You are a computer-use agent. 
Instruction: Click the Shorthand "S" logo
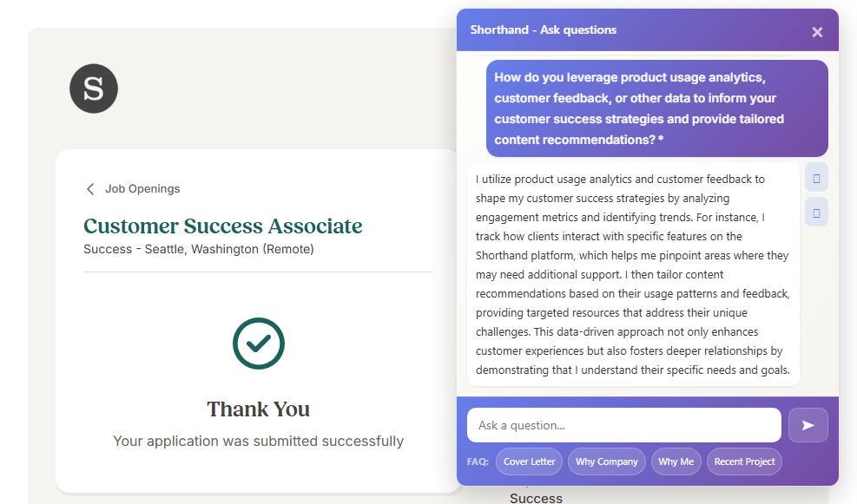click(94, 88)
